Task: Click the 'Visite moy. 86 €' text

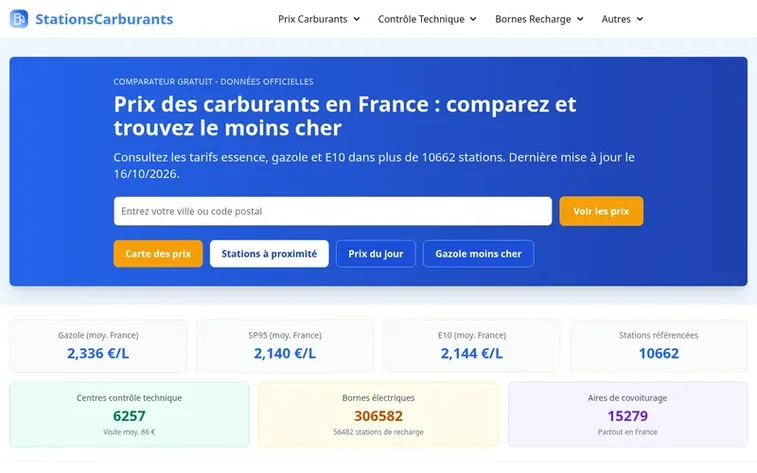Action: [x=129, y=432]
